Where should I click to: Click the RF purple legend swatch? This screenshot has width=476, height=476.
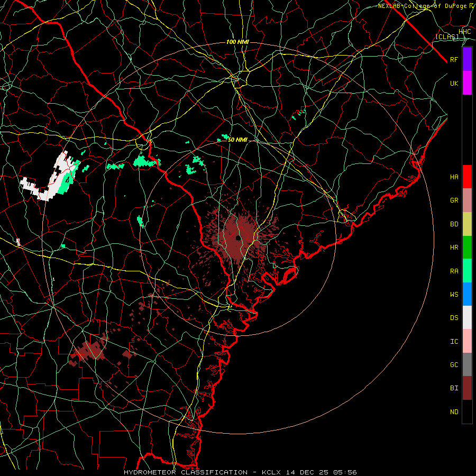point(467,59)
